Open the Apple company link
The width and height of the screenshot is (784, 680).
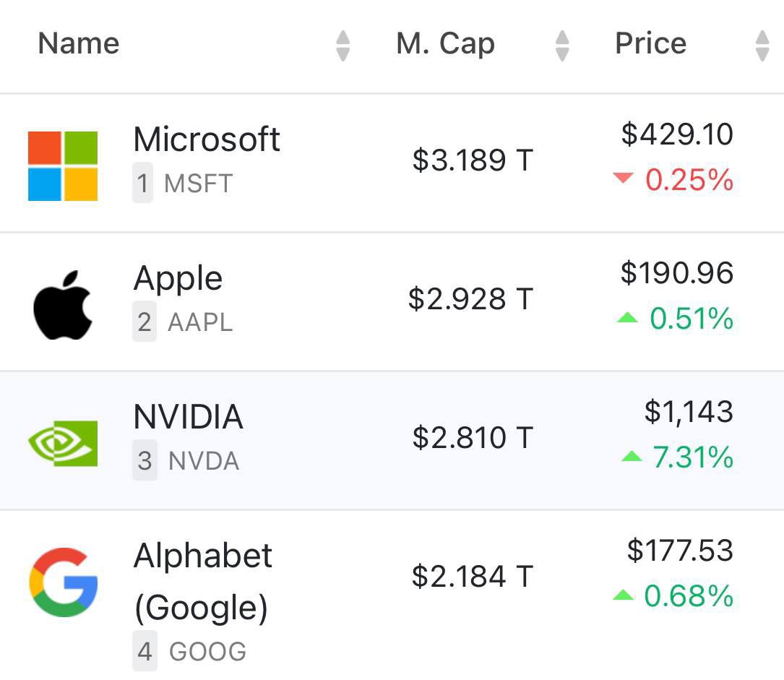click(178, 278)
